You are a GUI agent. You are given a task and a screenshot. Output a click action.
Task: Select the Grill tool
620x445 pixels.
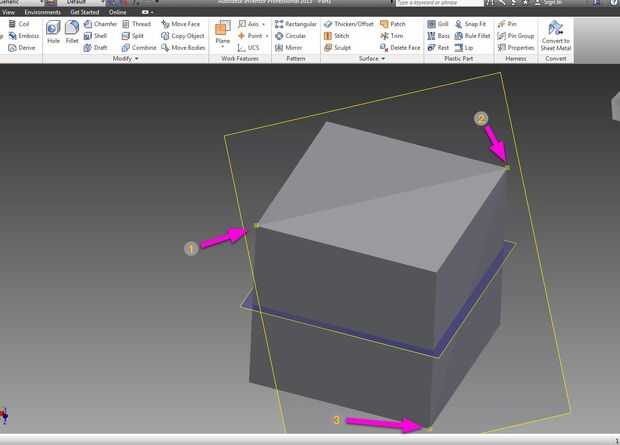tap(438, 24)
